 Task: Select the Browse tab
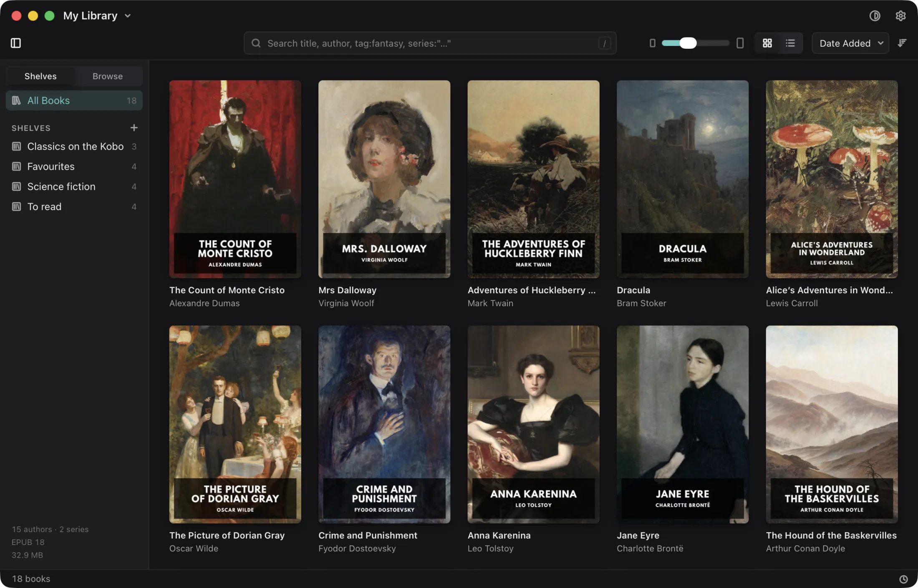108,76
